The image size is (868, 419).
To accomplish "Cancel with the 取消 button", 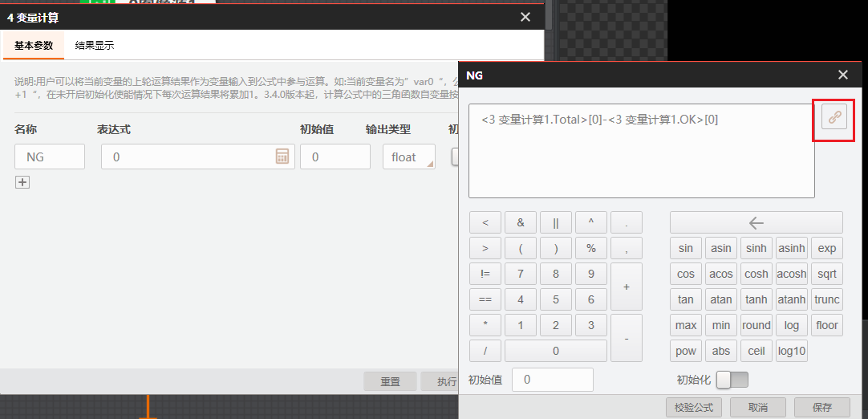I will pyautogui.click(x=757, y=407).
